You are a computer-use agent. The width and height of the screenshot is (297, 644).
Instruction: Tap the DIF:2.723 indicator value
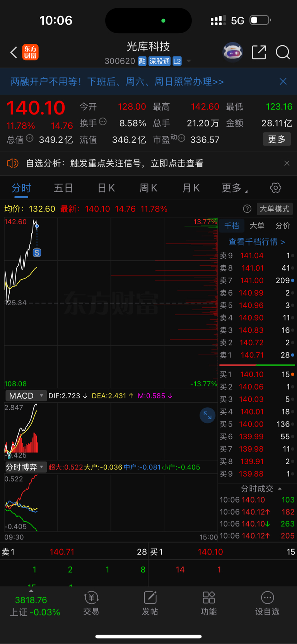(68, 396)
